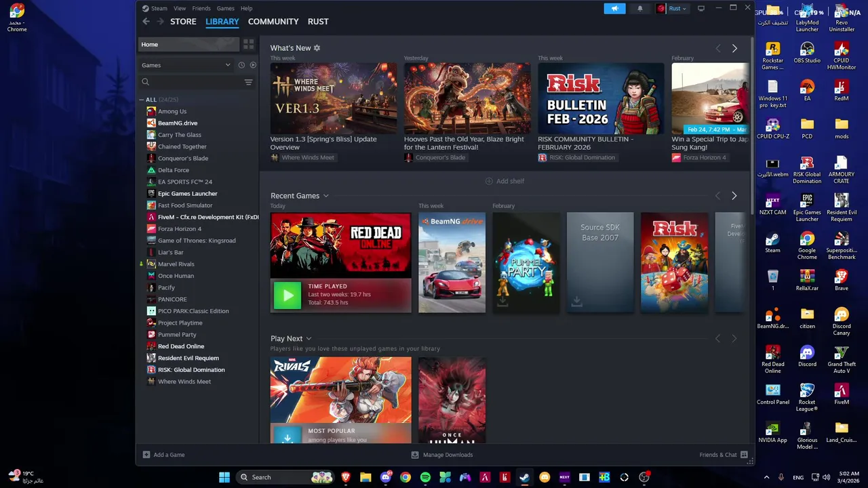Open Spotify from the taskbar
The image size is (868, 488).
[425, 477]
